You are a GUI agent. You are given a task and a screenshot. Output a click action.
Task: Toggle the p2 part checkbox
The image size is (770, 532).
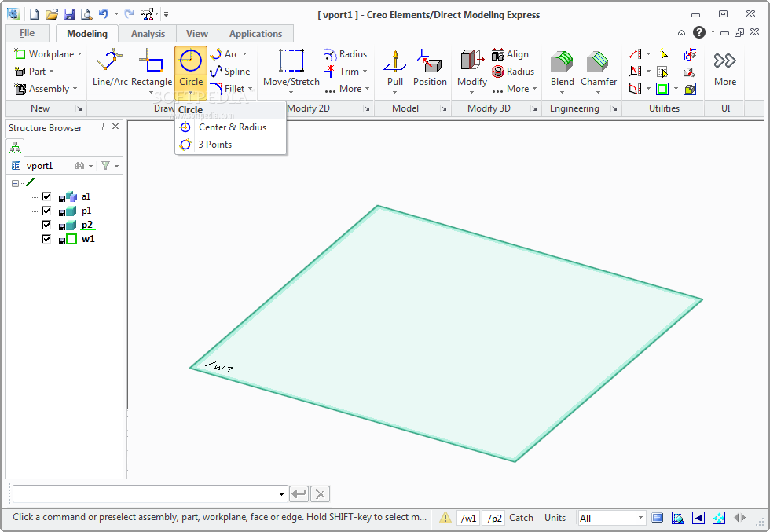coord(46,225)
